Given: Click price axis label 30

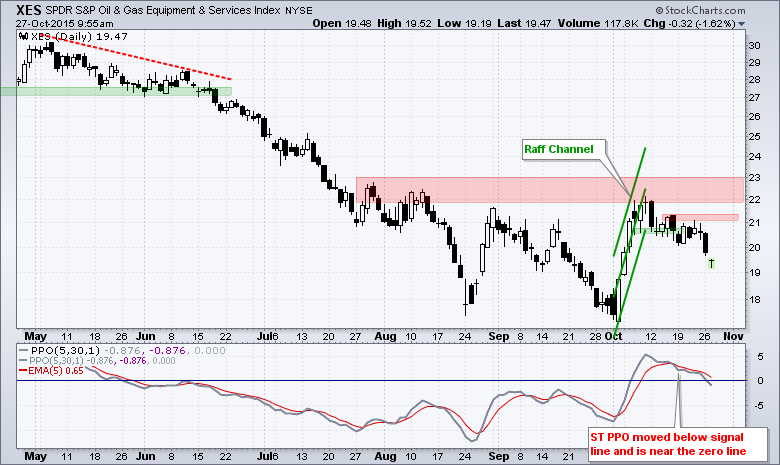Looking at the screenshot, I should point(754,45).
